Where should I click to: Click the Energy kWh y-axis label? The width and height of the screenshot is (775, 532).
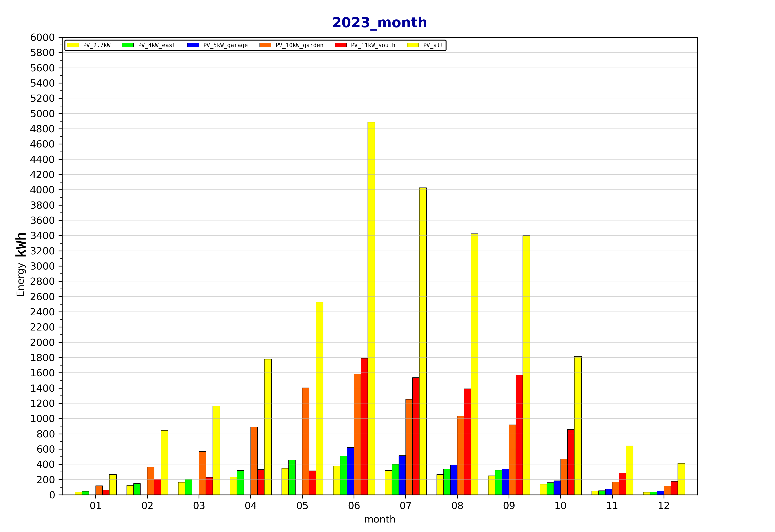pos(21,264)
